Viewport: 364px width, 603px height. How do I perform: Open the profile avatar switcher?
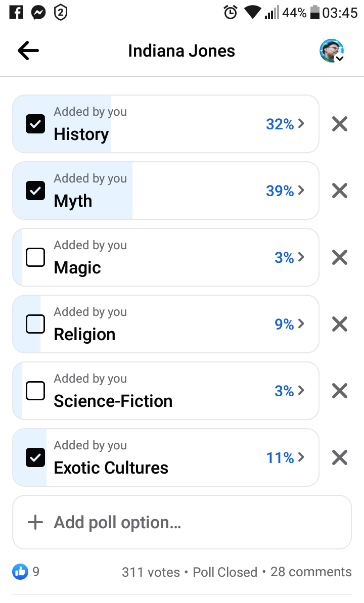[x=331, y=51]
